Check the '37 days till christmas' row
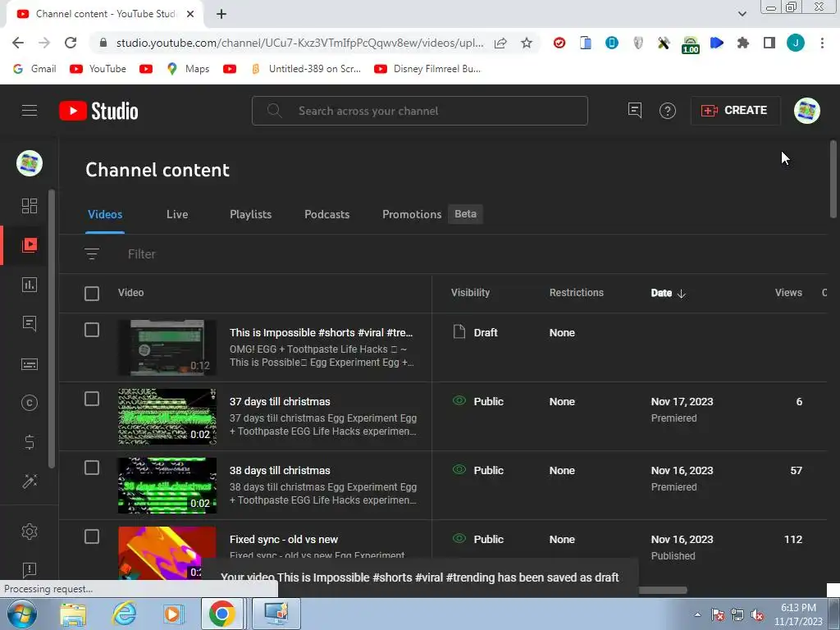840x630 pixels. click(92, 399)
